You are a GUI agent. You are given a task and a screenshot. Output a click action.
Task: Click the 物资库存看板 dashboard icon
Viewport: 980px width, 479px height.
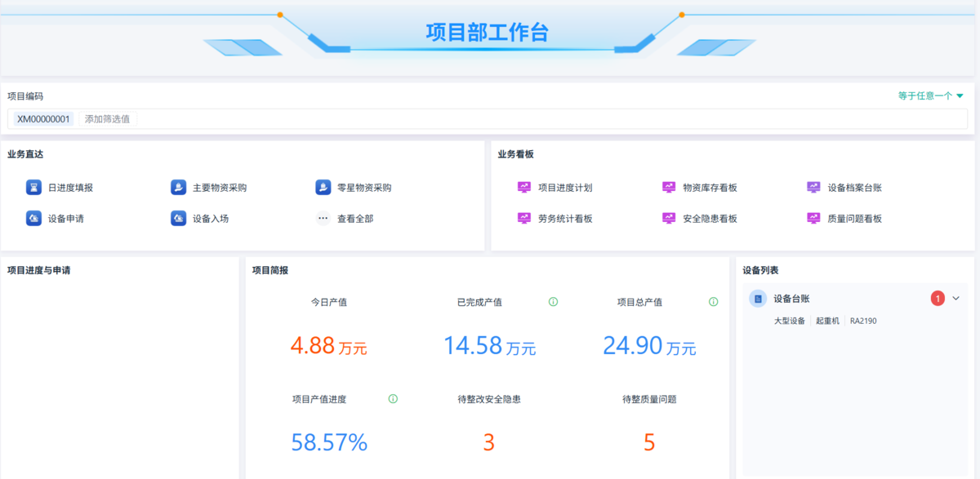tap(669, 188)
